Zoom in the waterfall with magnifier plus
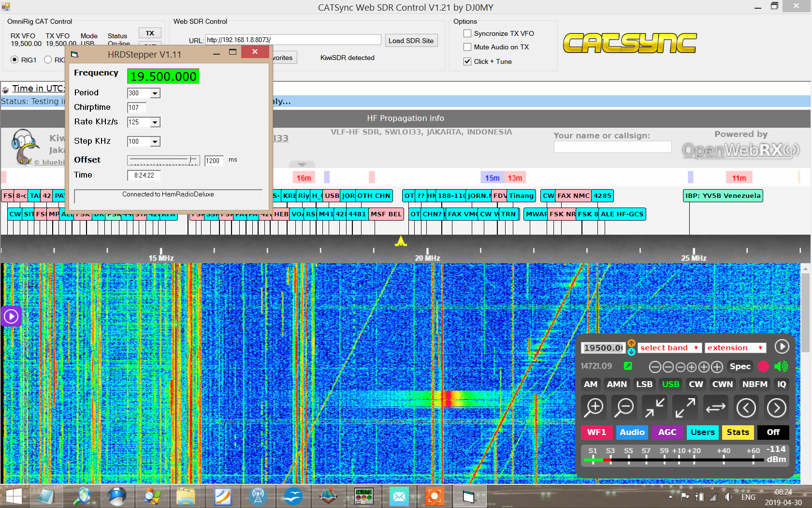Image resolution: width=812 pixels, height=508 pixels. pos(594,408)
